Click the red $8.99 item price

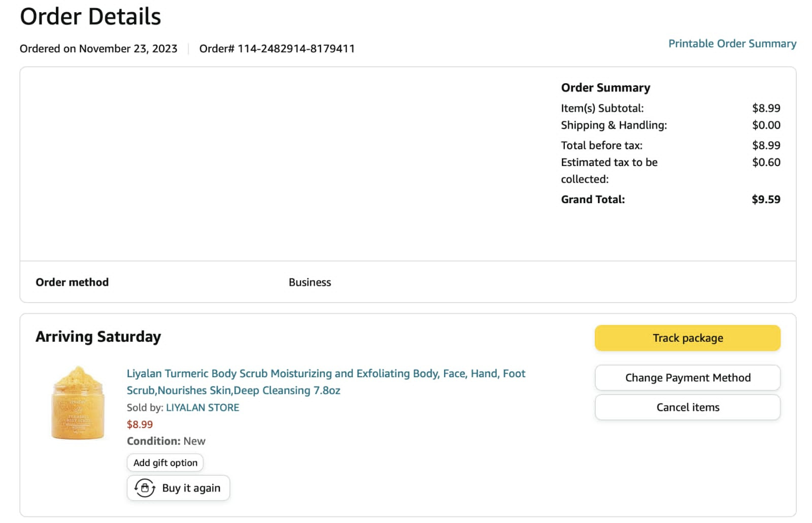coord(140,424)
